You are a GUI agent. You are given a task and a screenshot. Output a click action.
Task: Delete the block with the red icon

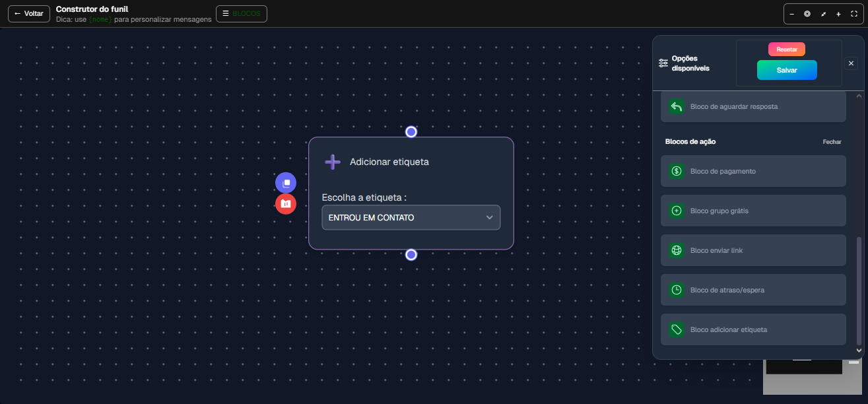pos(286,204)
